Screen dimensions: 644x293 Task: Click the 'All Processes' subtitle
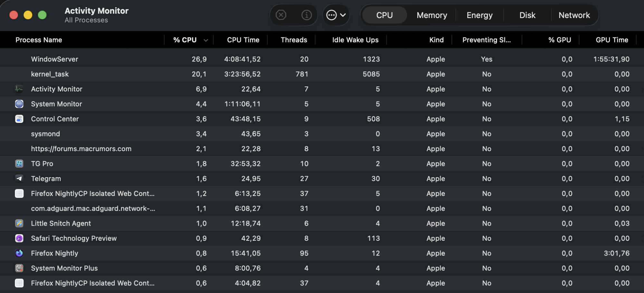[x=86, y=20]
